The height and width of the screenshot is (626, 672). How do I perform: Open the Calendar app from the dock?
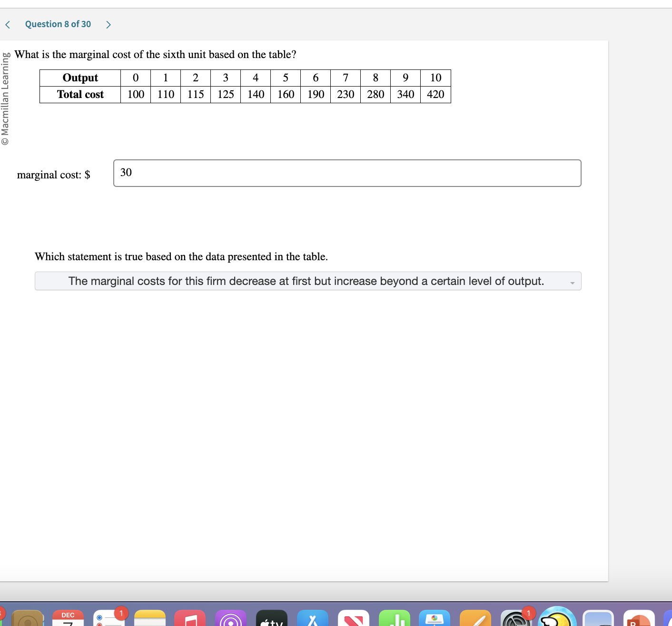click(x=68, y=618)
